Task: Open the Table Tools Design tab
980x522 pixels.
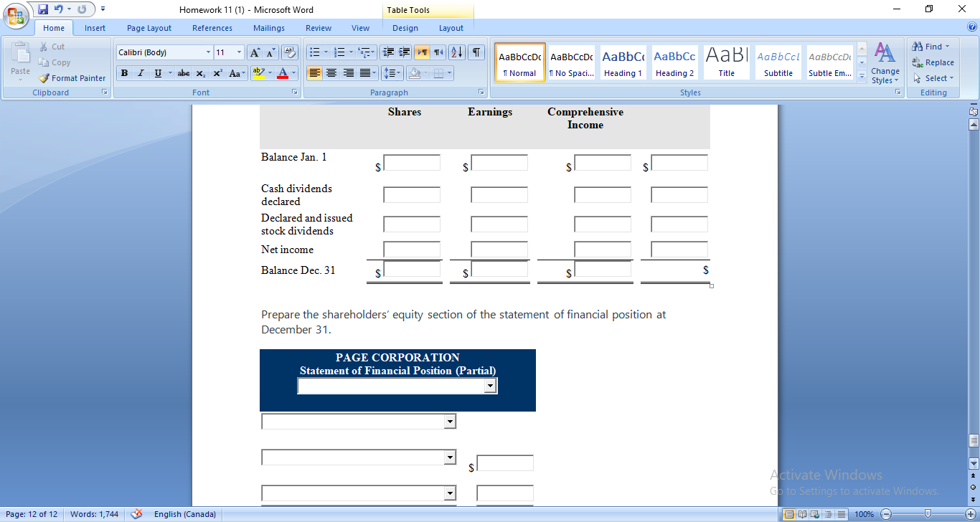Action: point(405,28)
